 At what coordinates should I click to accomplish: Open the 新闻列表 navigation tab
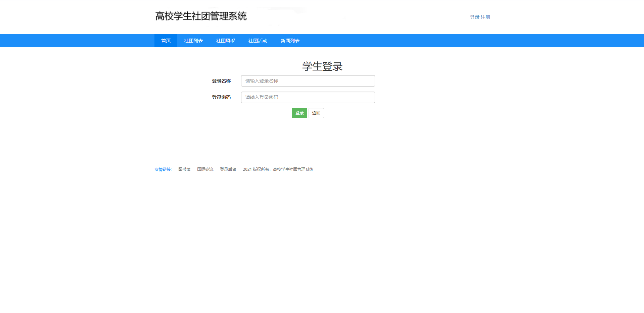(x=290, y=41)
